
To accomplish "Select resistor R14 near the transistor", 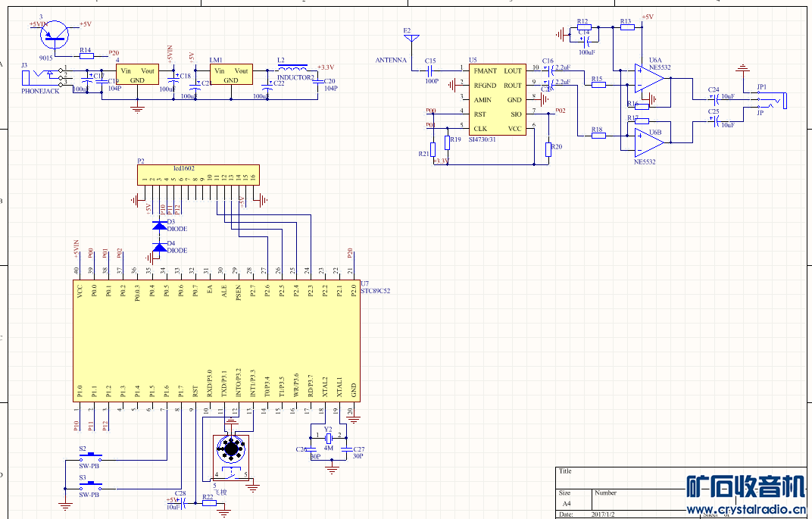I will pyautogui.click(x=86, y=56).
